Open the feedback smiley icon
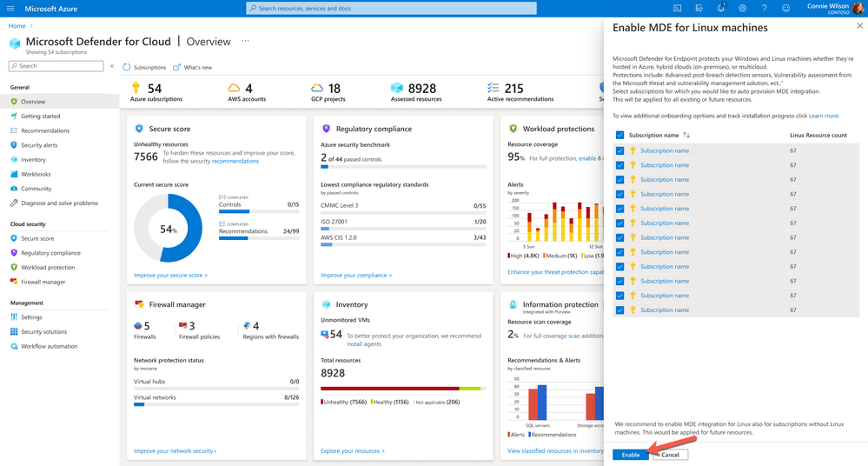 point(786,9)
